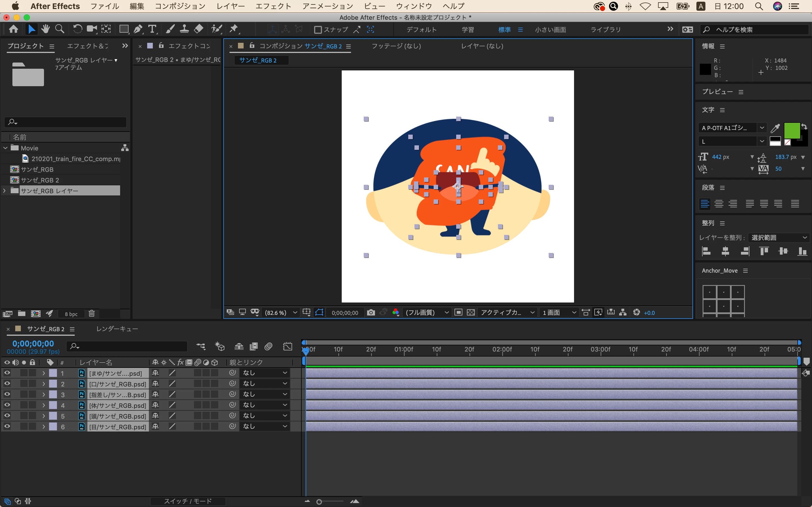Open the エフェクト menu
The image size is (812, 507).
273,6
